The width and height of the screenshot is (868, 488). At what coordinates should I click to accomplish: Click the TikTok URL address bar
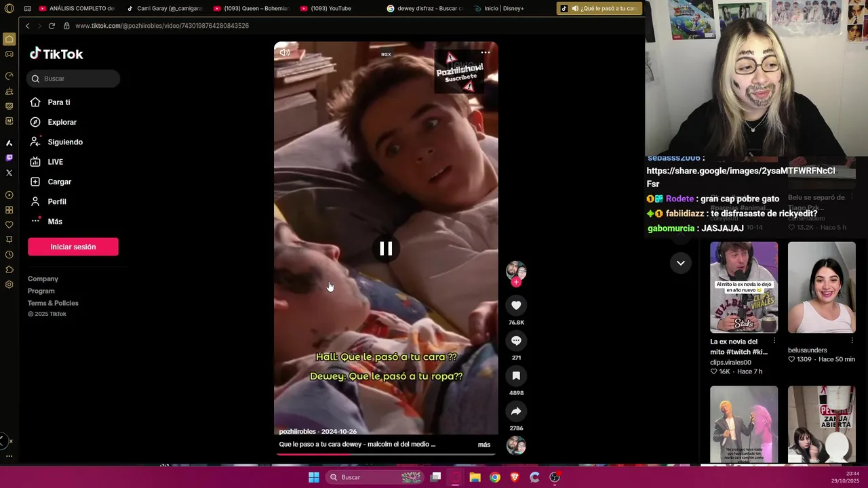(162, 26)
